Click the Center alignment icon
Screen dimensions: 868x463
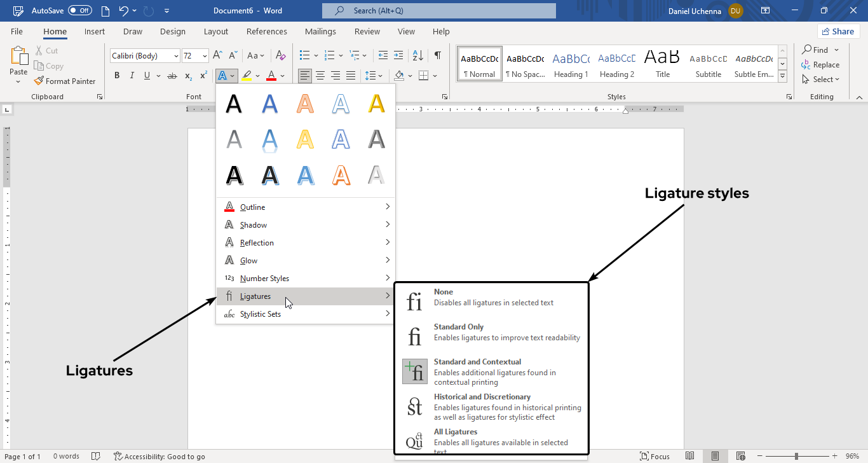pos(320,76)
